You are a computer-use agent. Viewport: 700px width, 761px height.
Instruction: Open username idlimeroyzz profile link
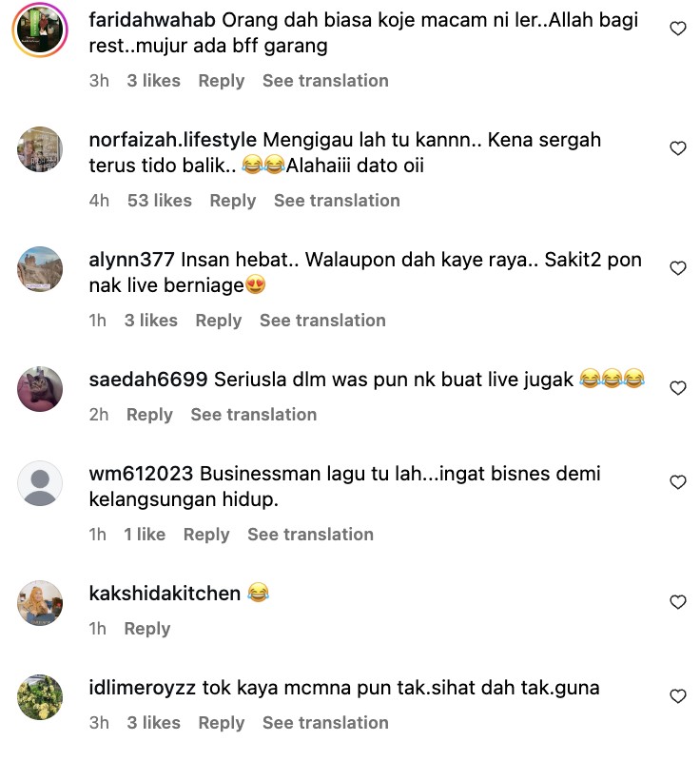[x=142, y=688]
